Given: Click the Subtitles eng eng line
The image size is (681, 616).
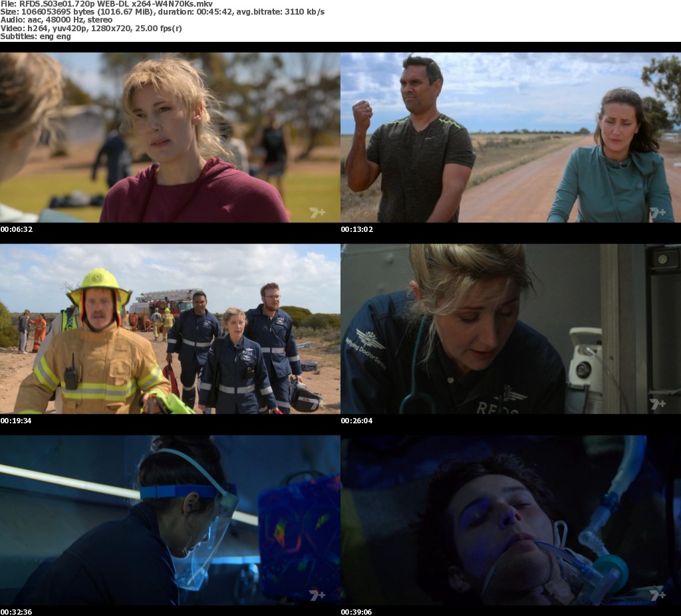Looking at the screenshot, I should point(36,36).
